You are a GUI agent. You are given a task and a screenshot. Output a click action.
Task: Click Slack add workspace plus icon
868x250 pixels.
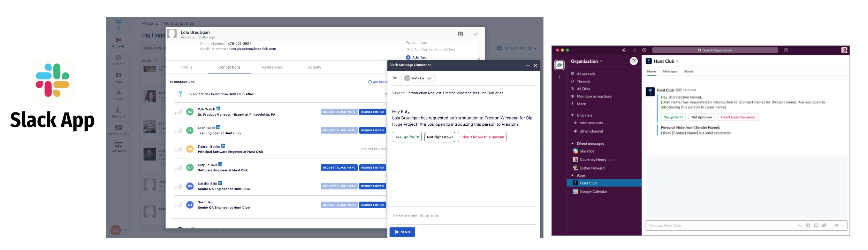559,77
